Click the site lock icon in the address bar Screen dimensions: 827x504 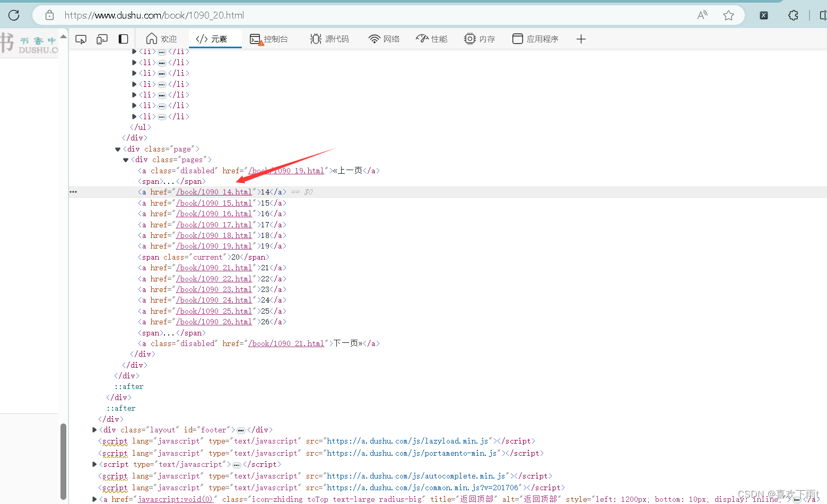pos(49,15)
